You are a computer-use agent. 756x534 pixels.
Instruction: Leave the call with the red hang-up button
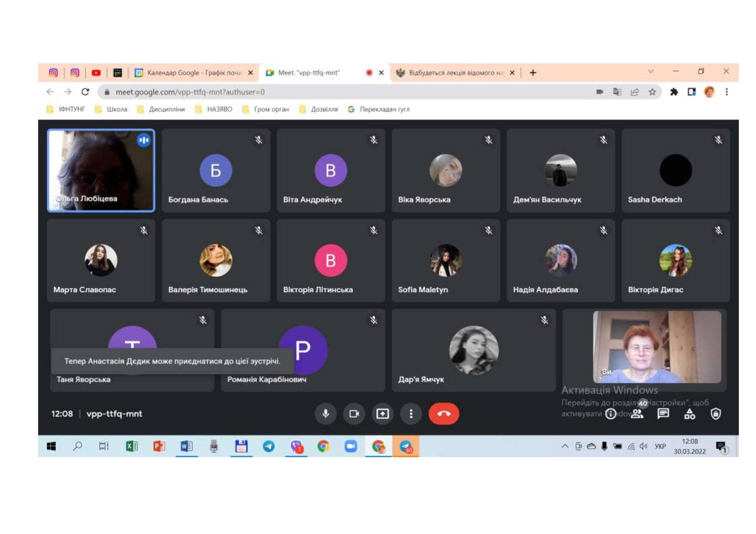(x=443, y=414)
